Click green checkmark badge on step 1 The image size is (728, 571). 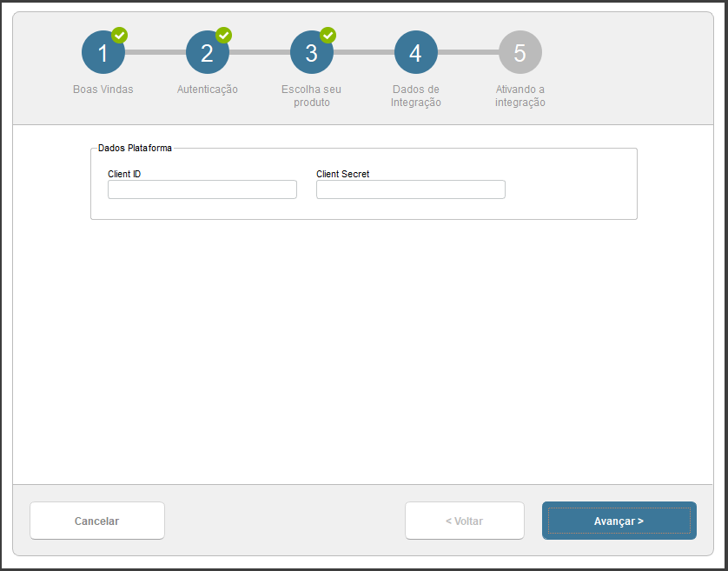tap(120, 36)
